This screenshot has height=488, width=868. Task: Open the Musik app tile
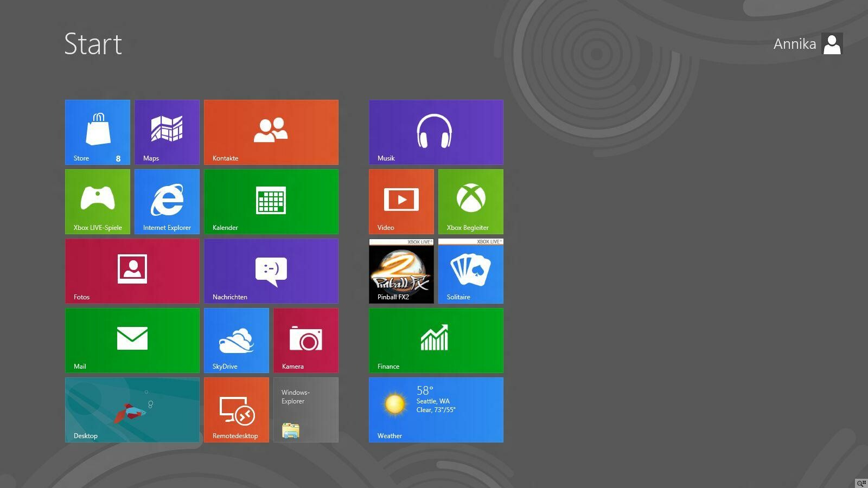[436, 132]
